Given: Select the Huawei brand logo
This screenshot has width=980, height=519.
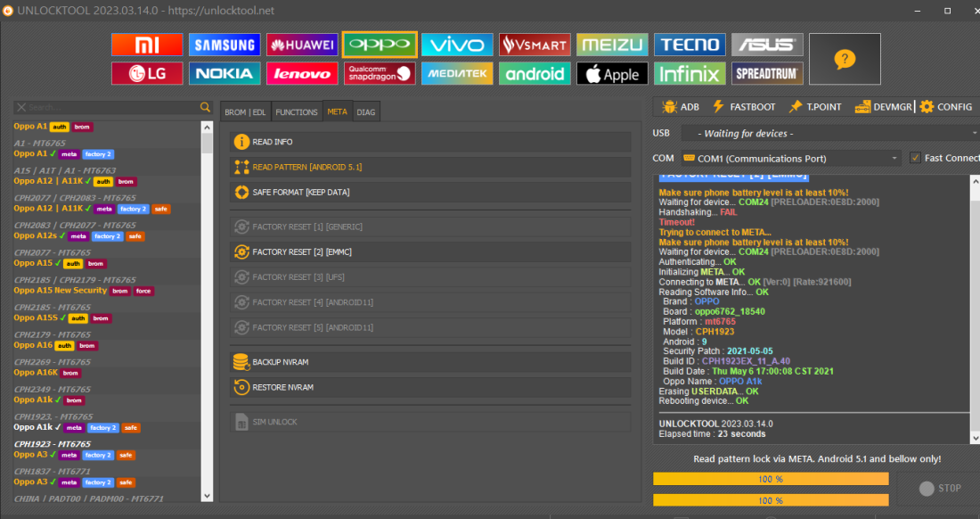Looking at the screenshot, I should click(302, 45).
